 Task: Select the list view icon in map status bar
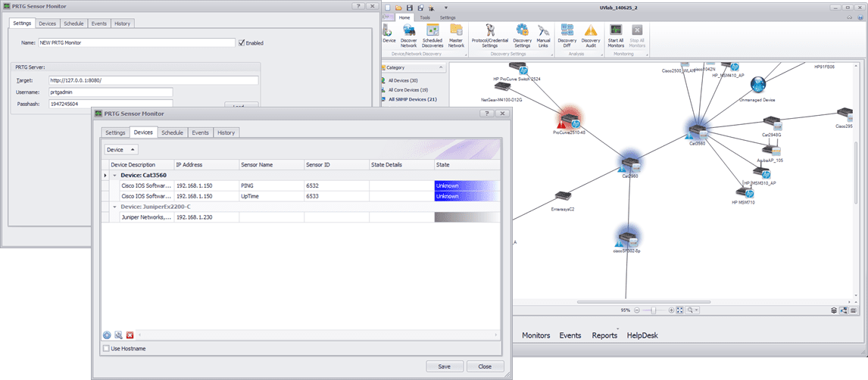[x=853, y=310]
